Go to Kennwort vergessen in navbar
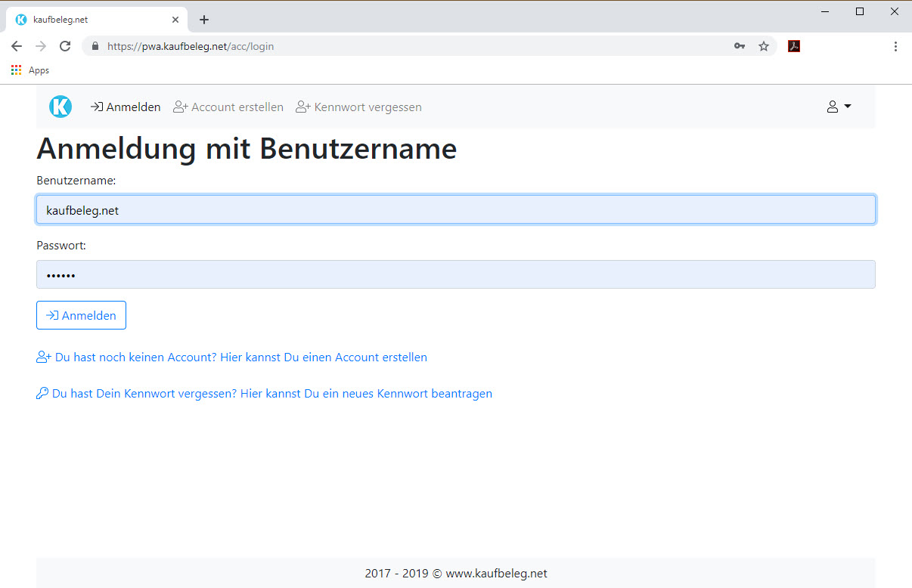This screenshot has width=912, height=588. [x=358, y=107]
